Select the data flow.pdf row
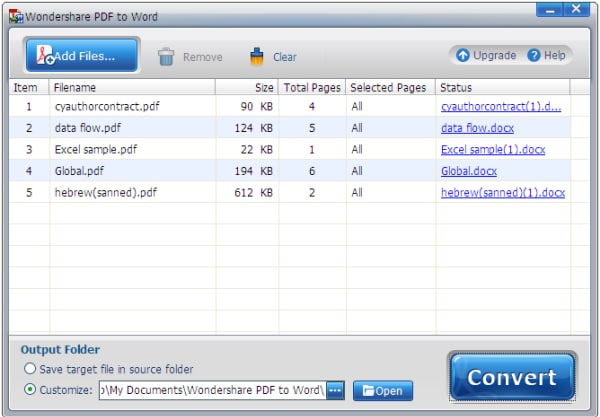Screen dimensions: 600x417 point(290,128)
